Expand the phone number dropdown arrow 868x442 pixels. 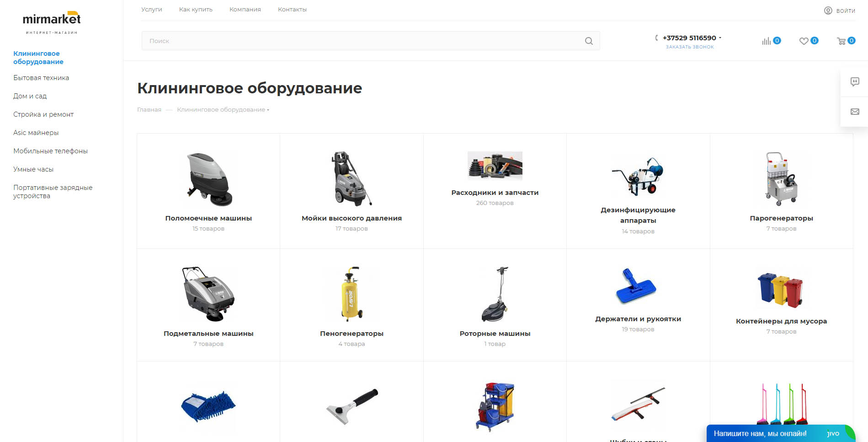(x=720, y=38)
